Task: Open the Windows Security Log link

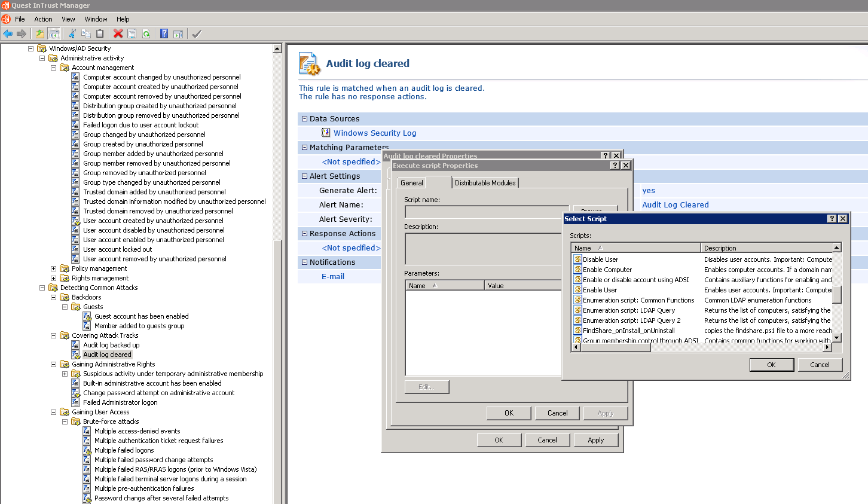Action: [375, 133]
